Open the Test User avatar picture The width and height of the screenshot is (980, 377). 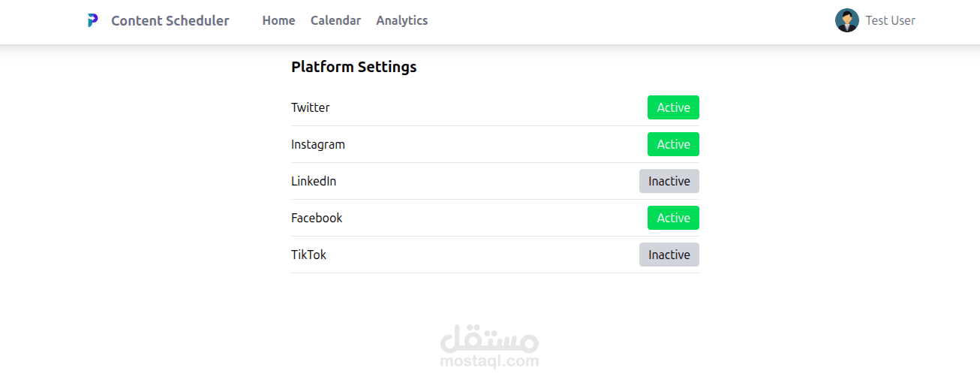pos(846,20)
